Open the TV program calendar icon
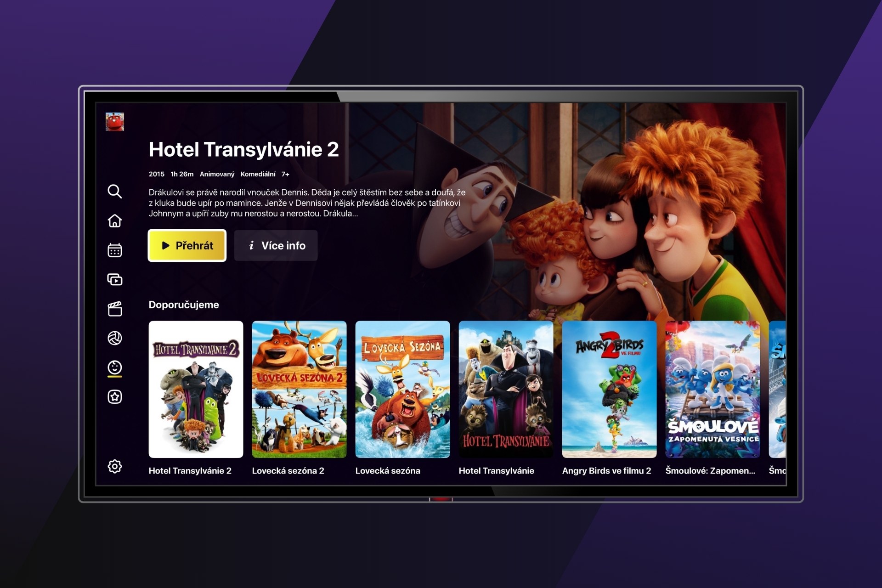 pyautogui.click(x=114, y=250)
